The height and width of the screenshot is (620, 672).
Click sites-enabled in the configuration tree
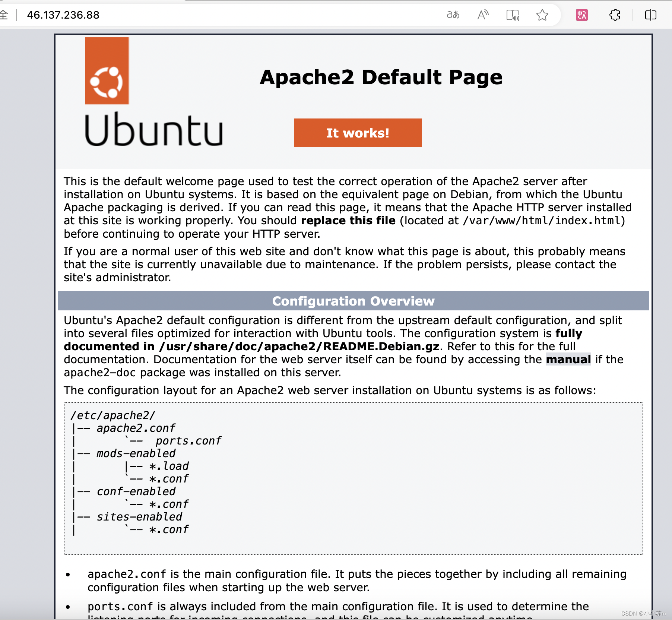(139, 516)
